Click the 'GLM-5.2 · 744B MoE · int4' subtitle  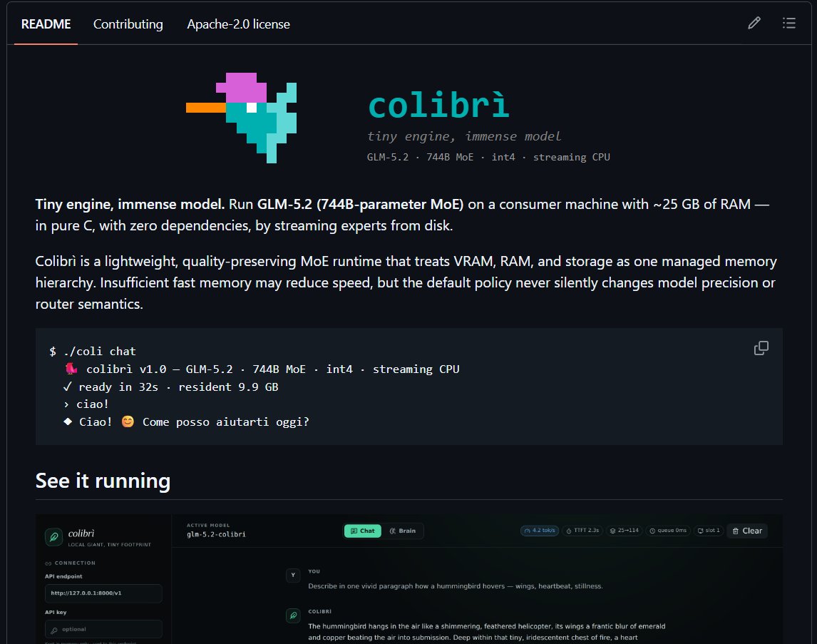(x=488, y=158)
